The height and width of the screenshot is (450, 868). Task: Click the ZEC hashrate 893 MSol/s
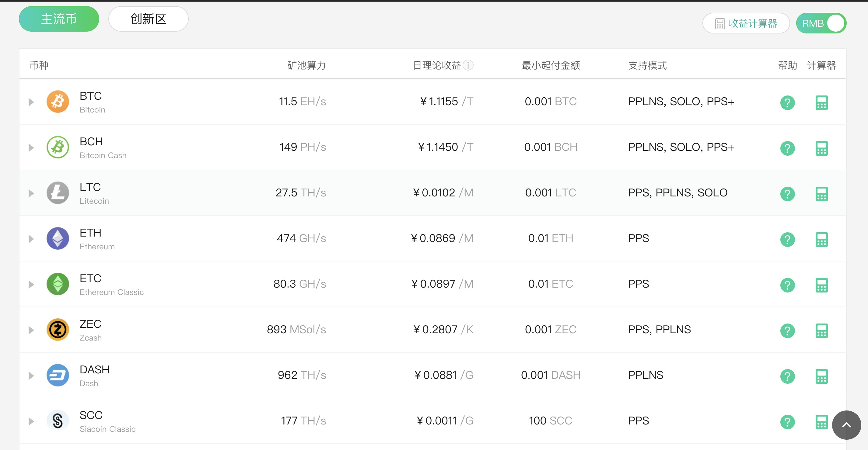click(x=296, y=330)
